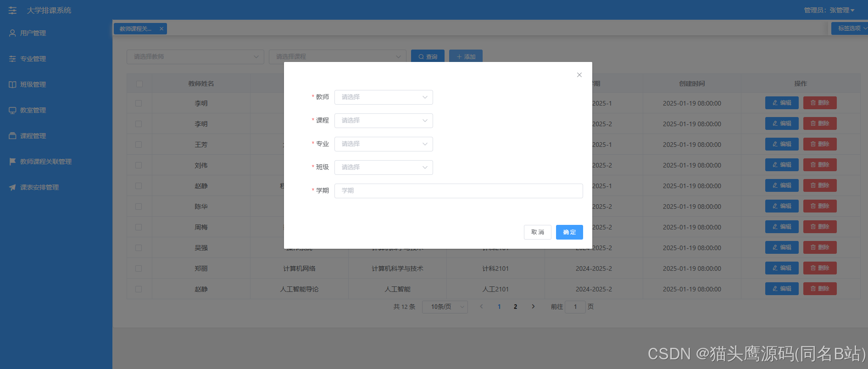Select page 2 in pagination
868x369 pixels.
pyautogui.click(x=516, y=307)
